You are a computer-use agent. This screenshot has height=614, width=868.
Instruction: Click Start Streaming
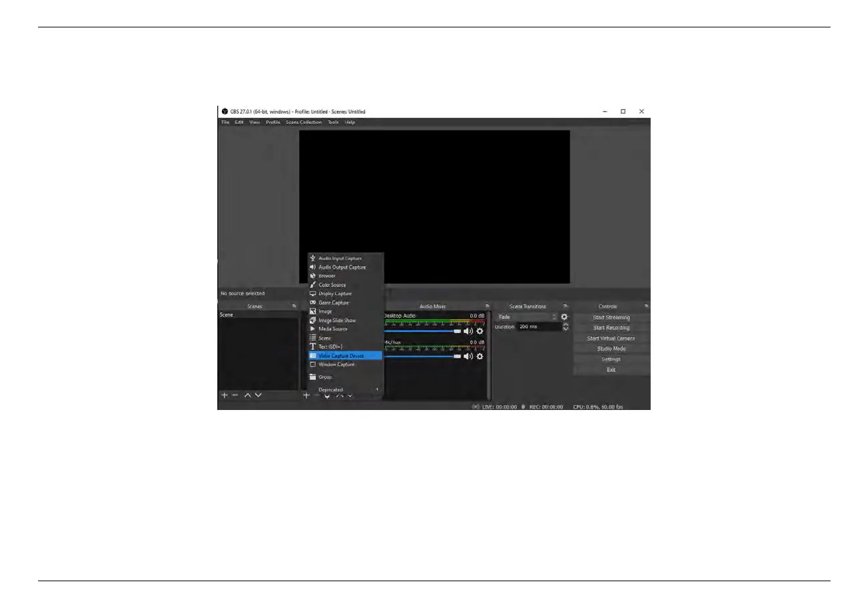click(x=611, y=318)
